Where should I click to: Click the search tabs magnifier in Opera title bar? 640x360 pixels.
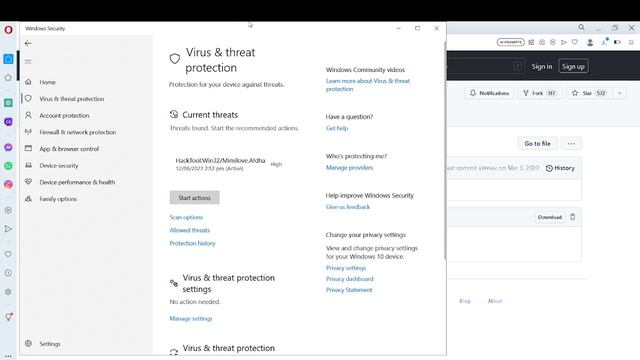tap(582, 28)
